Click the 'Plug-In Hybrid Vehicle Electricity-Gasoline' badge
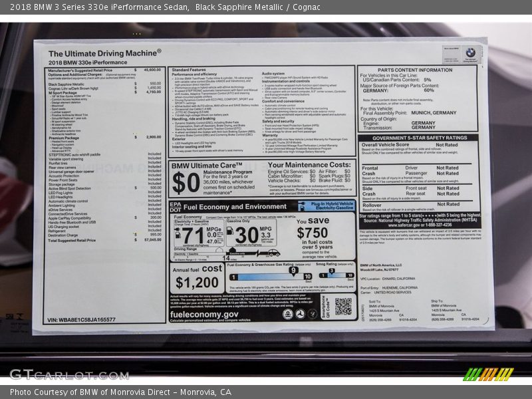 pos(327,205)
